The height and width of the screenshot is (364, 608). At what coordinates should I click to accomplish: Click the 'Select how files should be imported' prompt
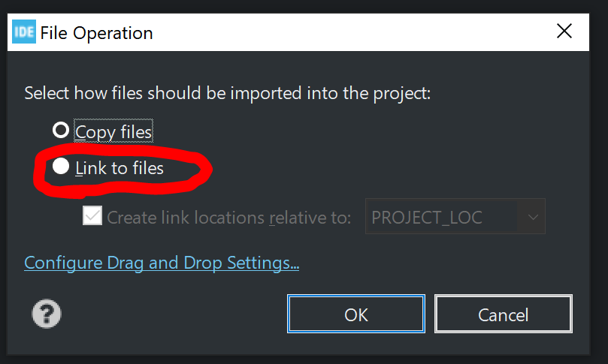(227, 93)
